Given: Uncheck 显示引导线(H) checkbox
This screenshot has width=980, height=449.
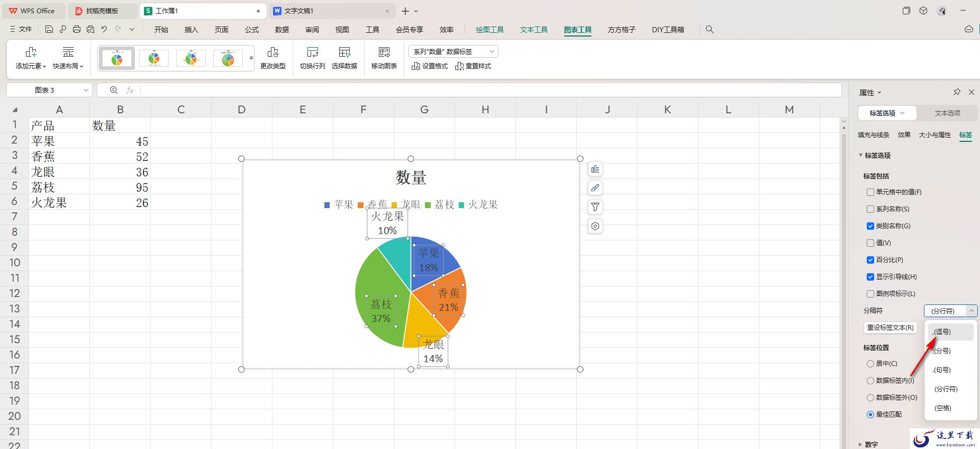Looking at the screenshot, I should pos(870,277).
